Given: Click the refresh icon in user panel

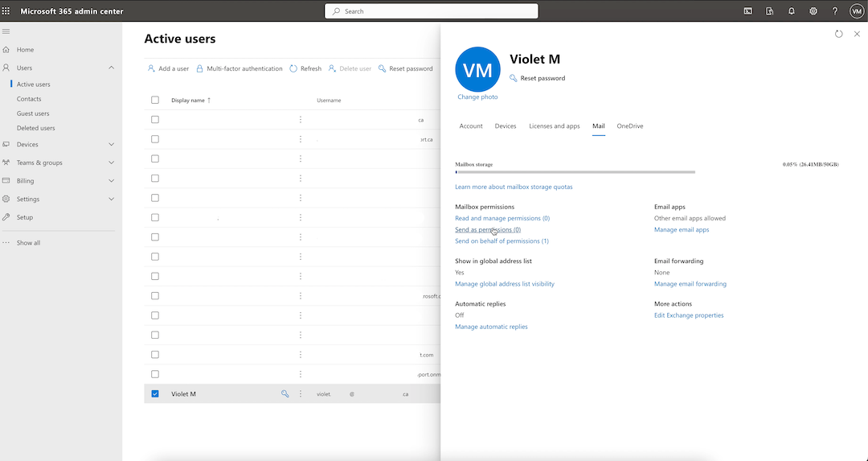Looking at the screenshot, I should [839, 34].
